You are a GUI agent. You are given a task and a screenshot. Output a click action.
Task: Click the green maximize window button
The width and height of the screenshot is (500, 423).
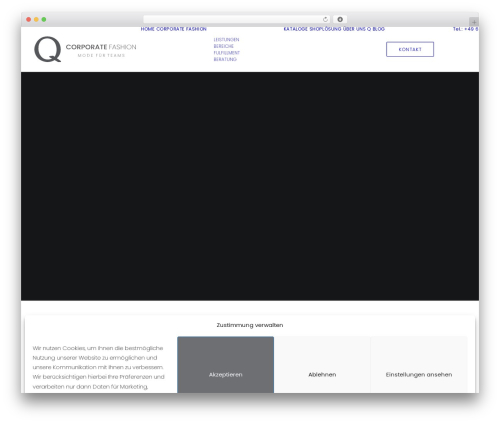[44, 19]
